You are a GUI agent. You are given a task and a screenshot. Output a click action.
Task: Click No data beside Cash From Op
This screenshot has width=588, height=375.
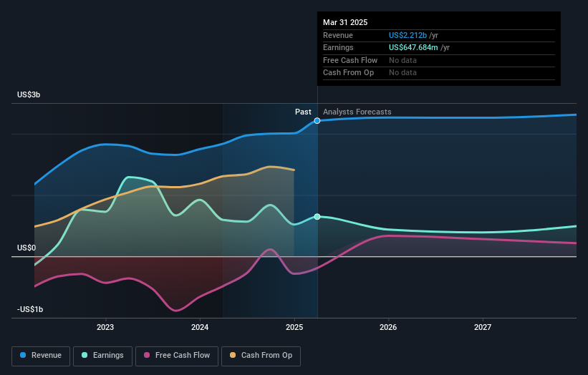click(x=403, y=73)
